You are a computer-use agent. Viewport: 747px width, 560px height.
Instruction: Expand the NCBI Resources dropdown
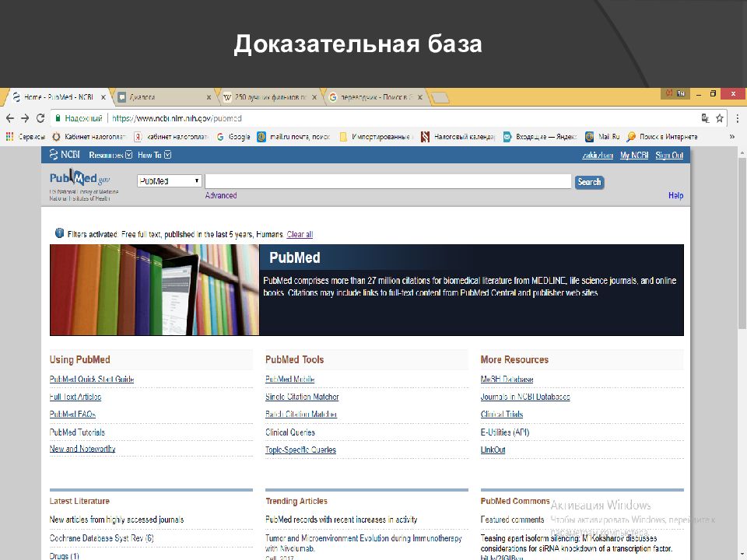(110, 155)
